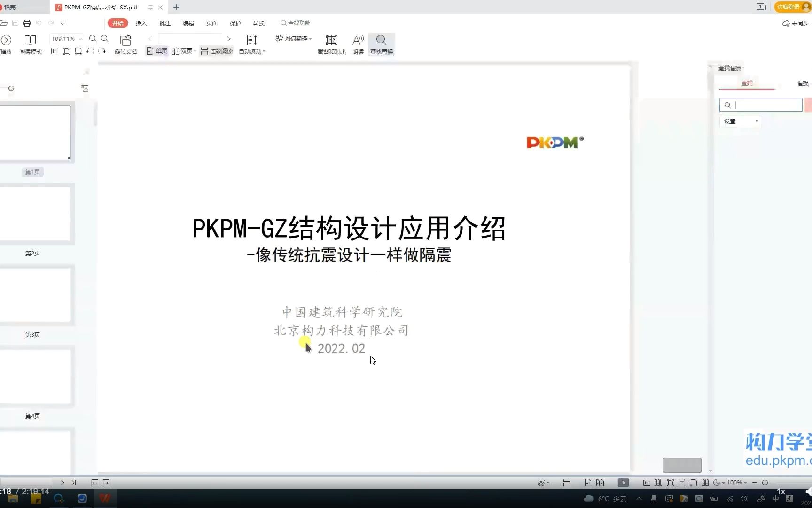Toggle single page (单页) view

(x=157, y=51)
